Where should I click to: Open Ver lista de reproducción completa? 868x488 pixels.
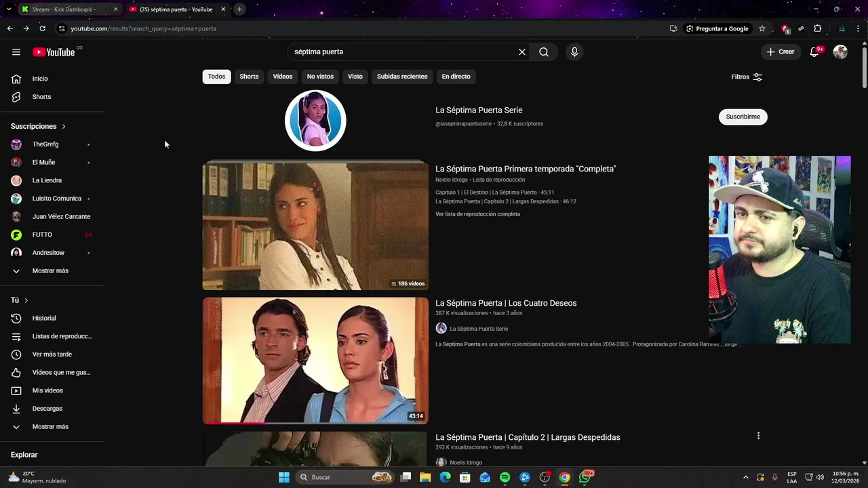pyautogui.click(x=477, y=214)
